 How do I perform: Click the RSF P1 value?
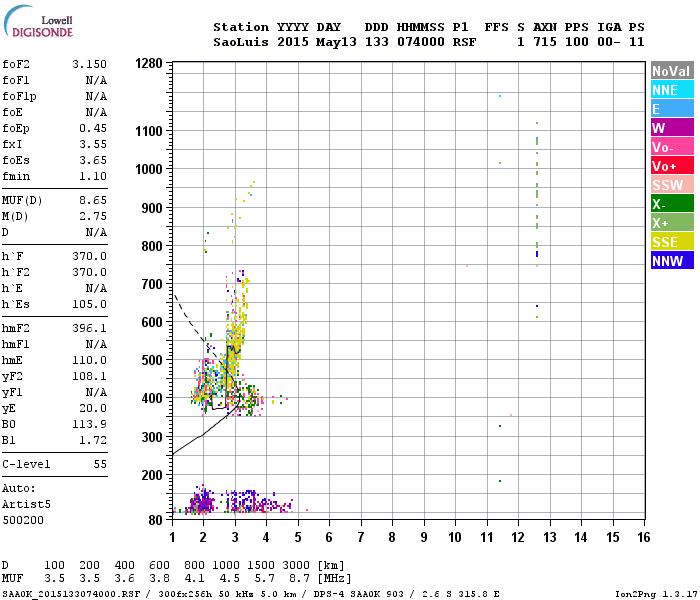[x=464, y=42]
